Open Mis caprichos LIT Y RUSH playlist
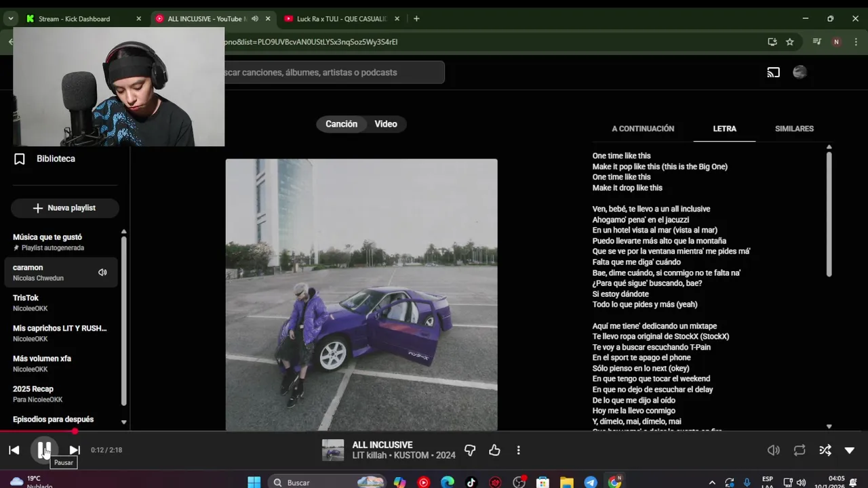 pos(62,333)
